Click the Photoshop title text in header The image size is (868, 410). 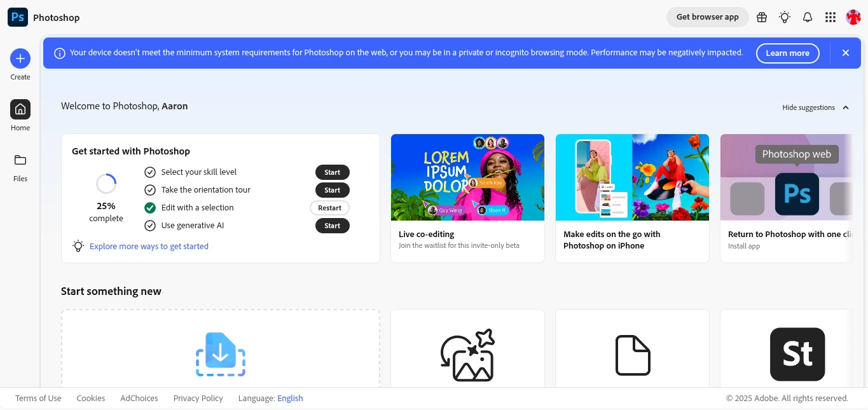pos(57,18)
